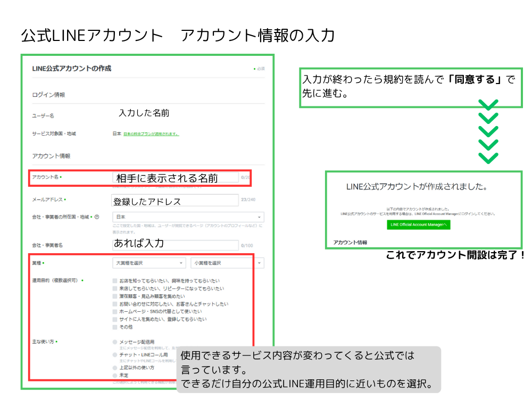The width and height of the screenshot is (532, 399).
Task: Choose メッセージ配信用 radio button
Action: pyautogui.click(x=115, y=342)
